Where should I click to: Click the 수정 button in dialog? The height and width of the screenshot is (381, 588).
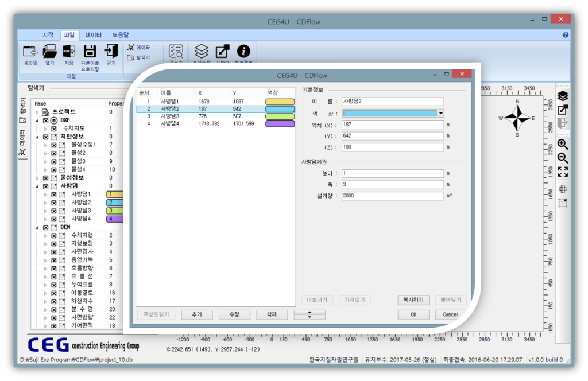(x=234, y=314)
